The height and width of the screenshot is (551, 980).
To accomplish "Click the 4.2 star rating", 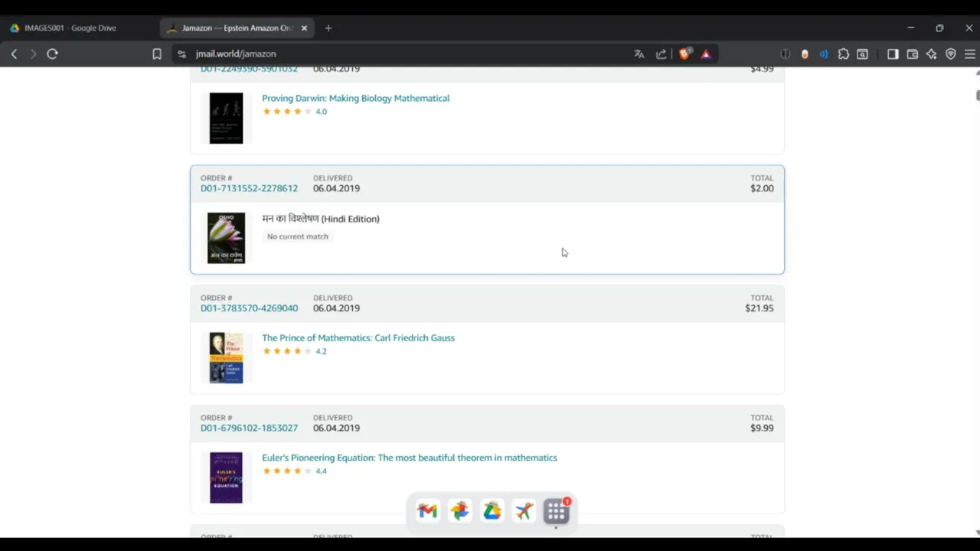I will pyautogui.click(x=295, y=351).
